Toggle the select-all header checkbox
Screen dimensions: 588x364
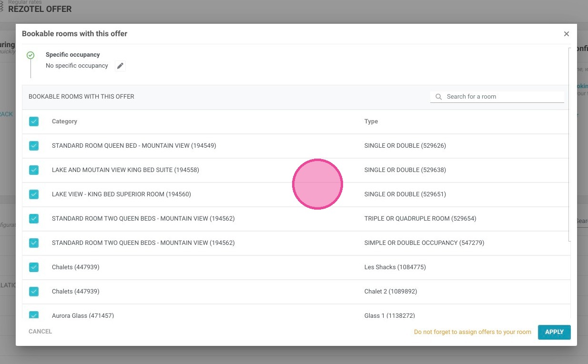point(34,121)
